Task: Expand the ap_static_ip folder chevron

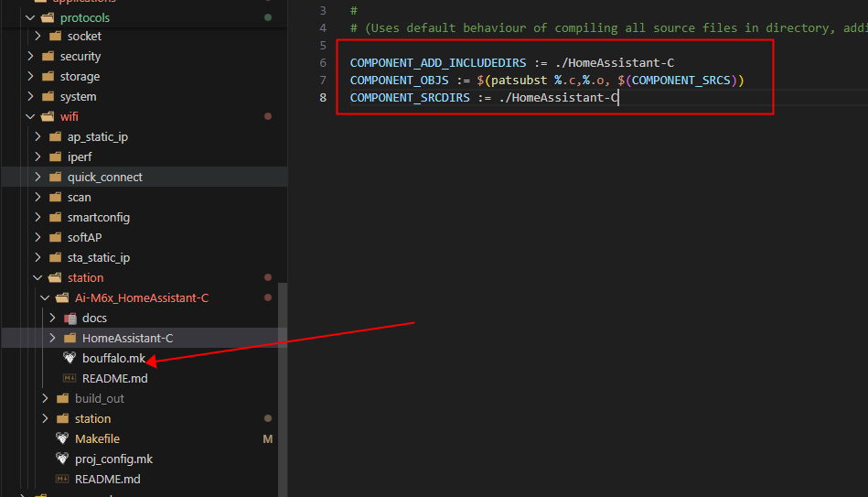Action: coord(38,136)
